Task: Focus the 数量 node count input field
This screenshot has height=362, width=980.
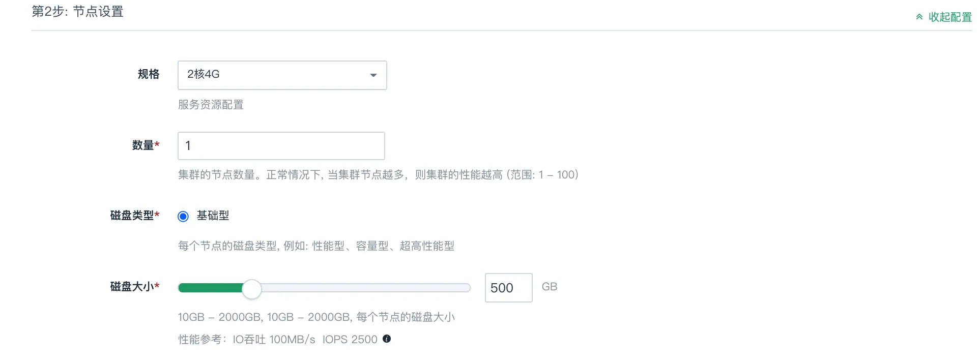Action: pyautogui.click(x=281, y=146)
